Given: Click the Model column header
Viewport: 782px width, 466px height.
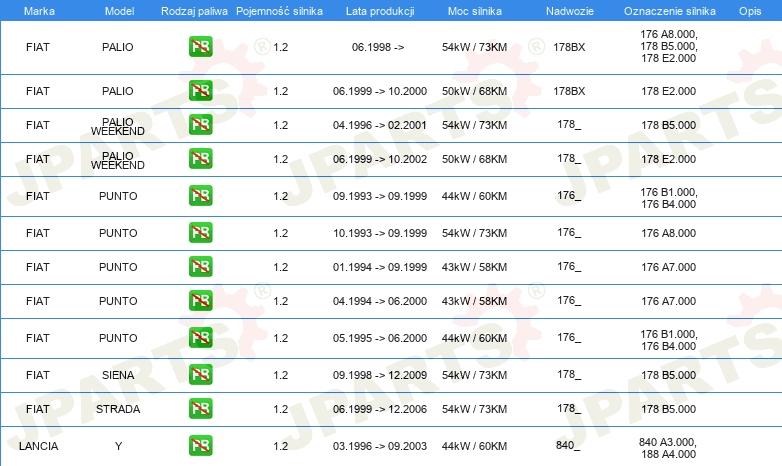Looking at the screenshot, I should coord(119,11).
